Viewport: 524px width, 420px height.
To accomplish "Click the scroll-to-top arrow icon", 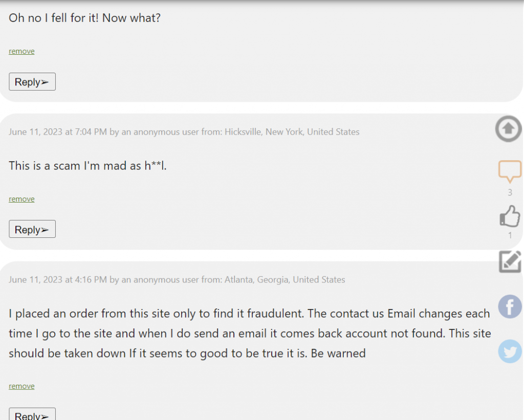I will tap(508, 129).
